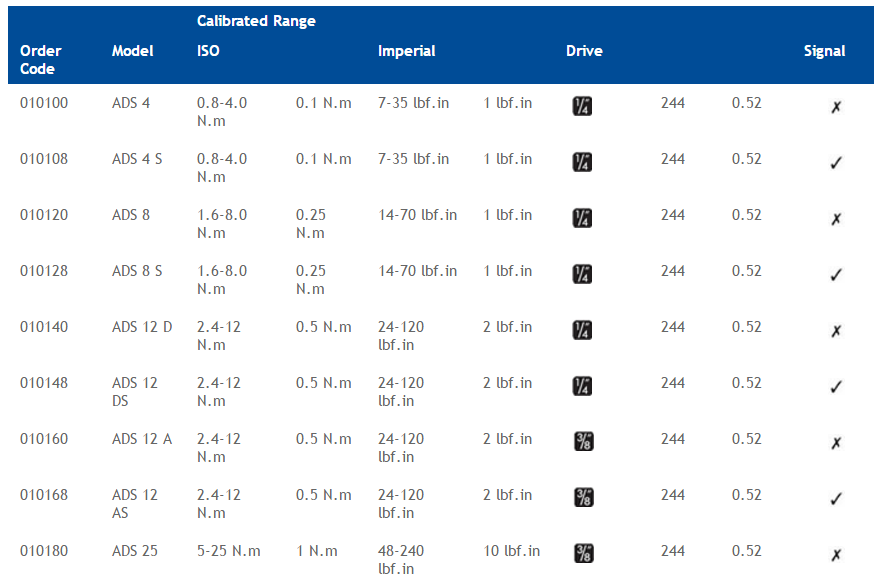Select the Order Code column header
This screenshot has width=874, height=579.
(x=40, y=60)
